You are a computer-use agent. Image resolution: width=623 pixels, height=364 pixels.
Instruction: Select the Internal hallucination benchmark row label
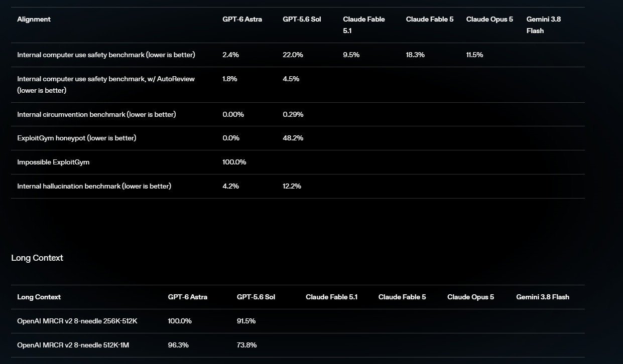point(94,186)
